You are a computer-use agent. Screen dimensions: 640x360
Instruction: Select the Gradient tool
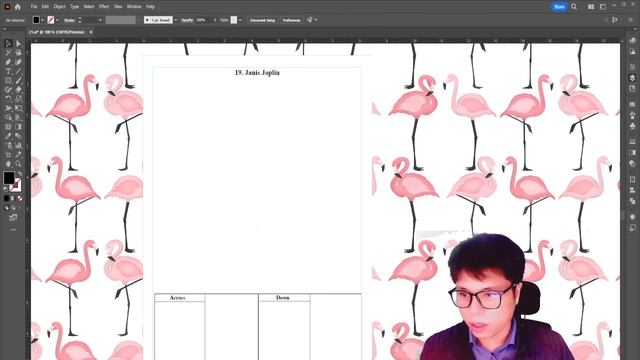[x=18, y=127]
